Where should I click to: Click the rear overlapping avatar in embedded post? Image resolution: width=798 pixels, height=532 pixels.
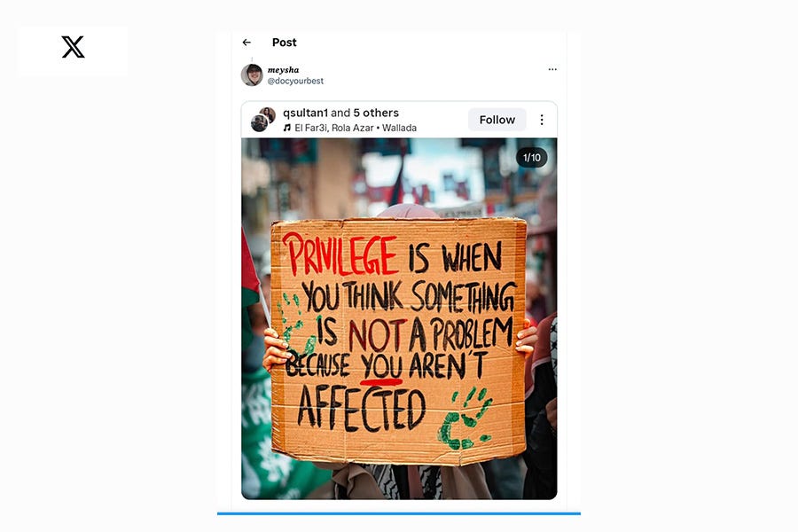pos(268,114)
